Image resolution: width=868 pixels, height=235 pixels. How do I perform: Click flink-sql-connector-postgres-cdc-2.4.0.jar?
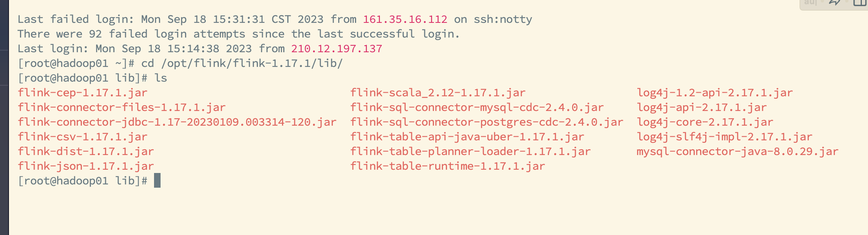[487, 122]
